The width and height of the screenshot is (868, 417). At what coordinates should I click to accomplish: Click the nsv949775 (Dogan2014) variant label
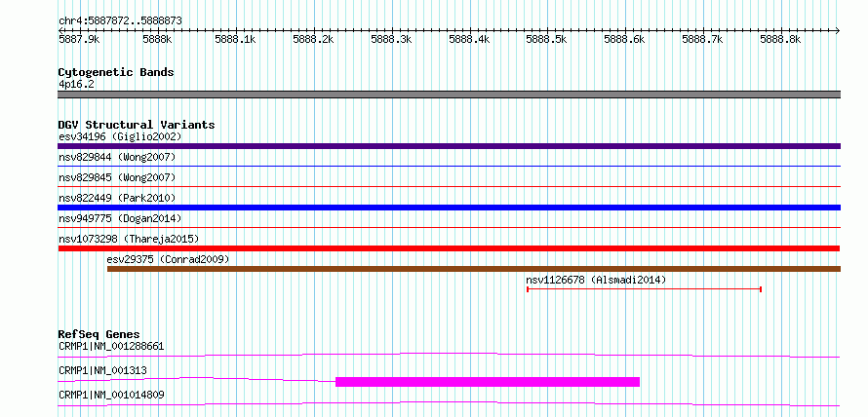tap(120, 218)
